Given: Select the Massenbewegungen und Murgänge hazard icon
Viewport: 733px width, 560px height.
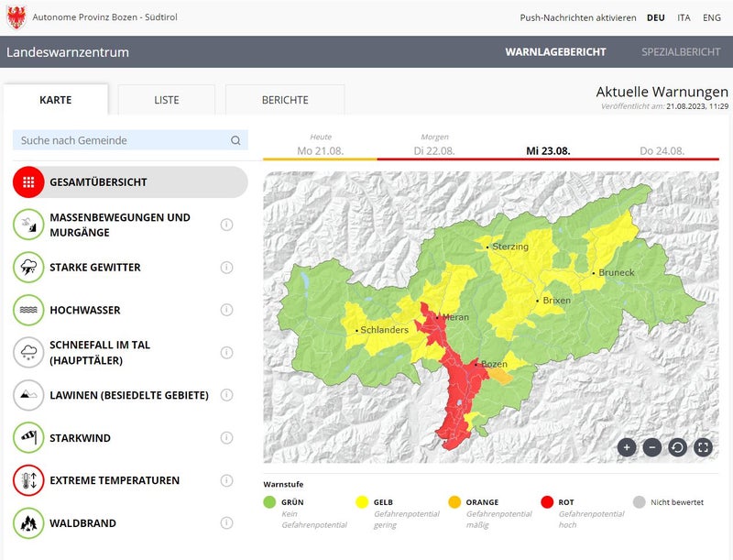Looking at the screenshot, I should coord(28,225).
